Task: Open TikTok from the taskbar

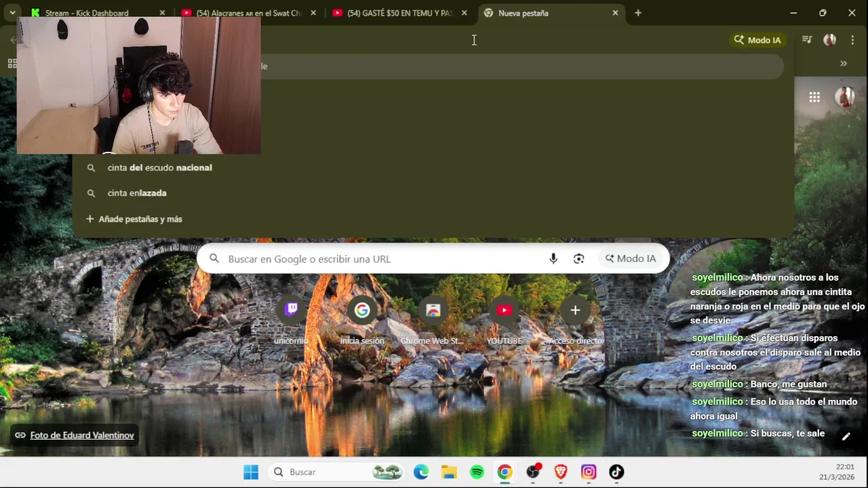Action: click(x=616, y=472)
